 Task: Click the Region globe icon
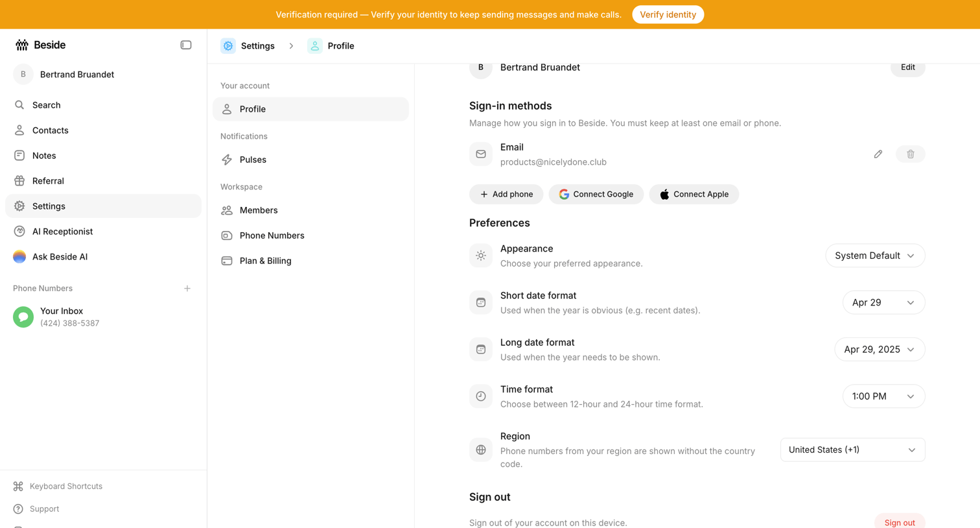481,450
